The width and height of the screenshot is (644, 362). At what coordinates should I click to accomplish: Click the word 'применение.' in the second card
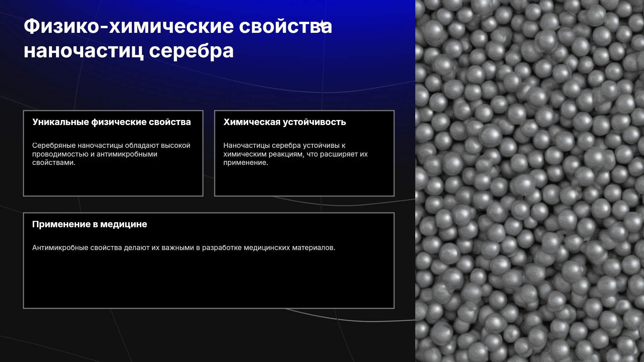(246, 163)
